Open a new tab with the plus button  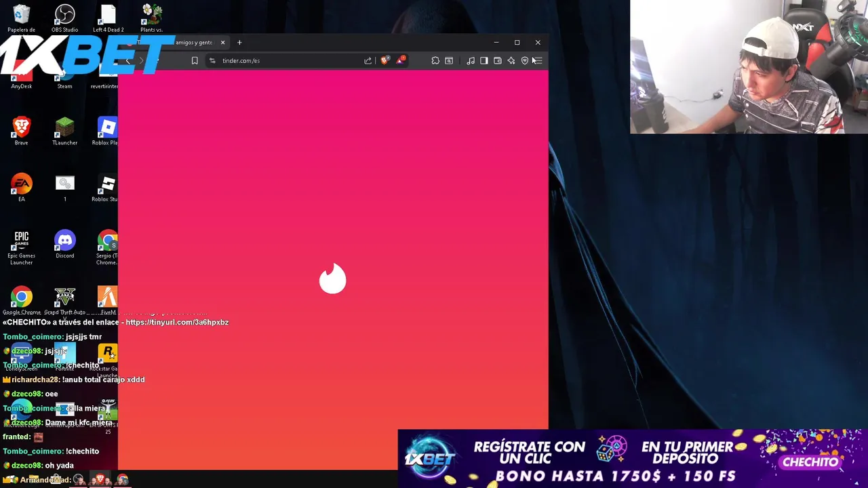pyautogui.click(x=239, y=43)
